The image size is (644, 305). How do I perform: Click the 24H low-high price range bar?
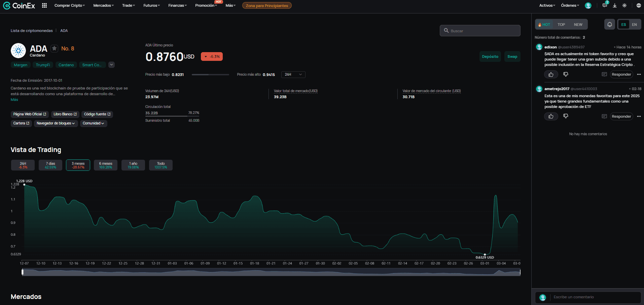point(210,75)
